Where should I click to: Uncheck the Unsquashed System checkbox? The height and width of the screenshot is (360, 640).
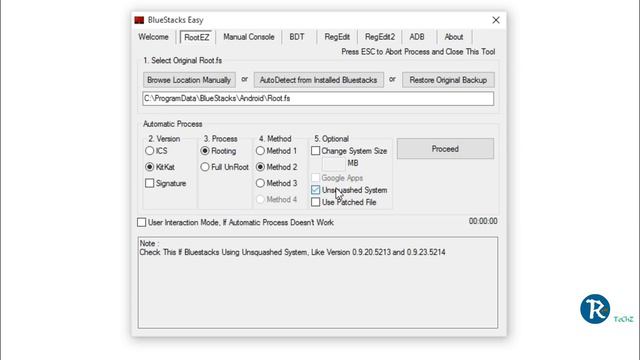click(316, 190)
